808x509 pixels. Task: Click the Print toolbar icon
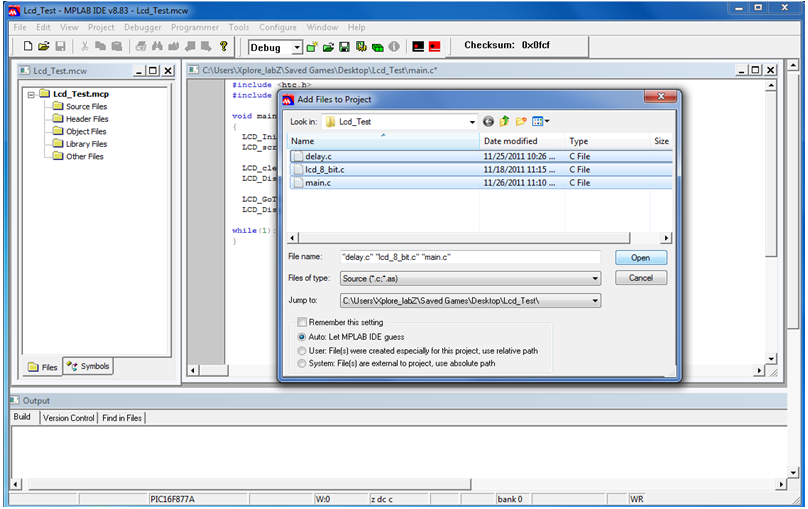[141, 46]
